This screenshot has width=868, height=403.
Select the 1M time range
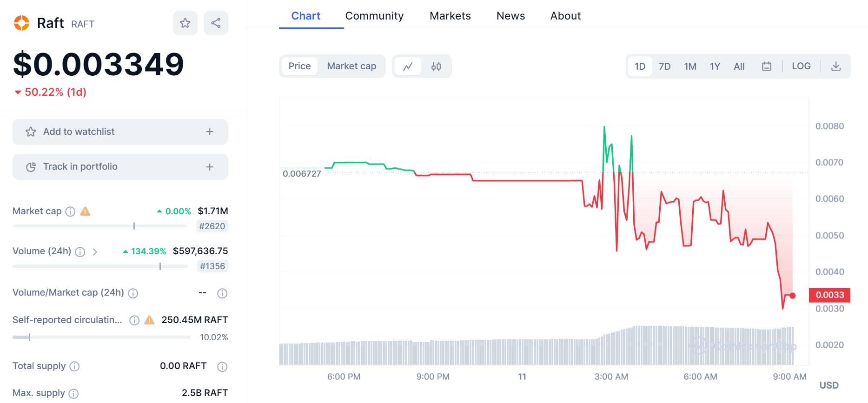pos(690,66)
